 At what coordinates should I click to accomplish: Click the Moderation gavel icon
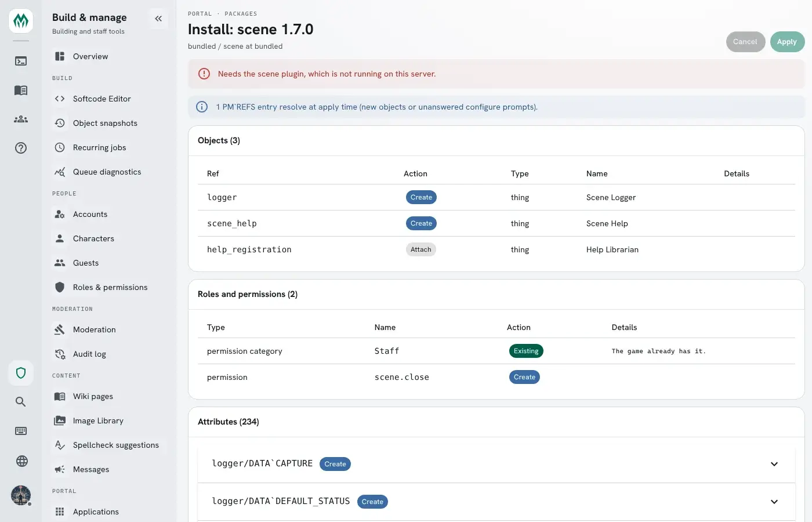[x=60, y=329]
